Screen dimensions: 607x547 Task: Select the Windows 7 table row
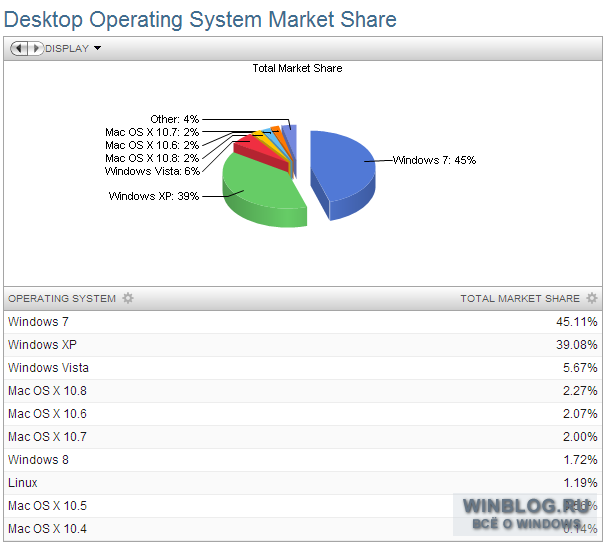tap(303, 322)
